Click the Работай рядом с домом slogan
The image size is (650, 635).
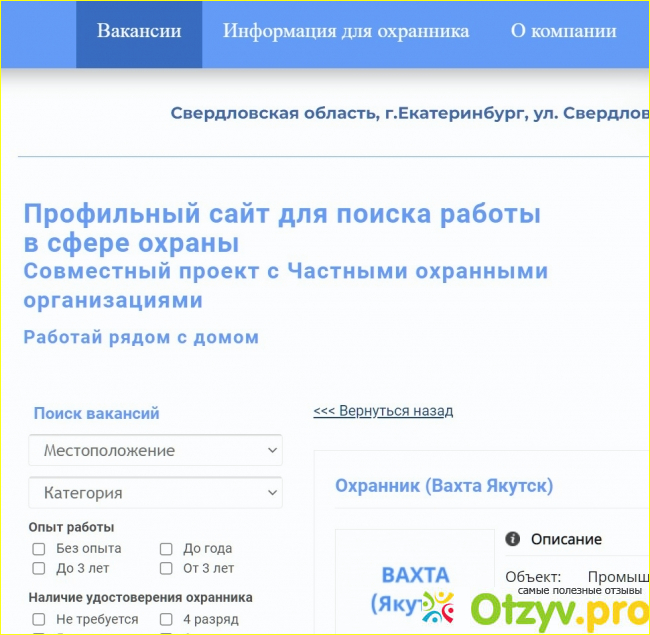point(141,337)
